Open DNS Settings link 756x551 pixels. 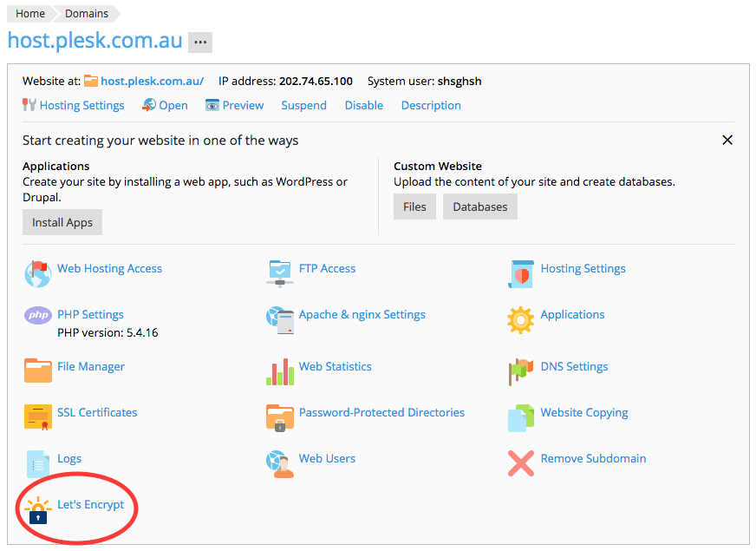click(574, 367)
